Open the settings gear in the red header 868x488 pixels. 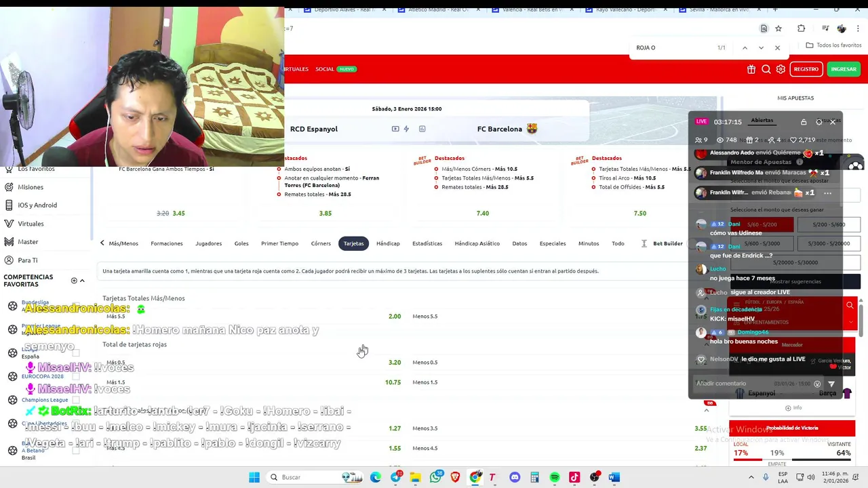coord(781,69)
